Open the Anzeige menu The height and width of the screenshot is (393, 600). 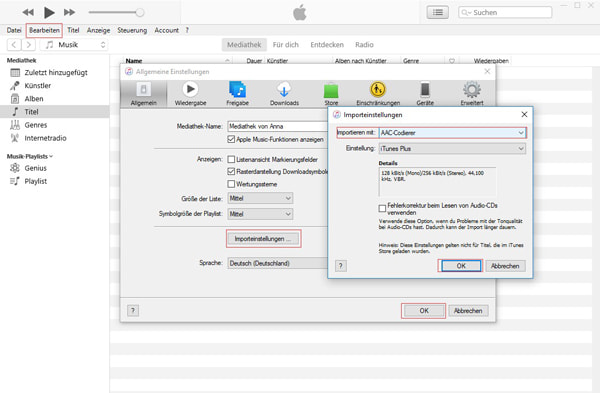point(98,30)
